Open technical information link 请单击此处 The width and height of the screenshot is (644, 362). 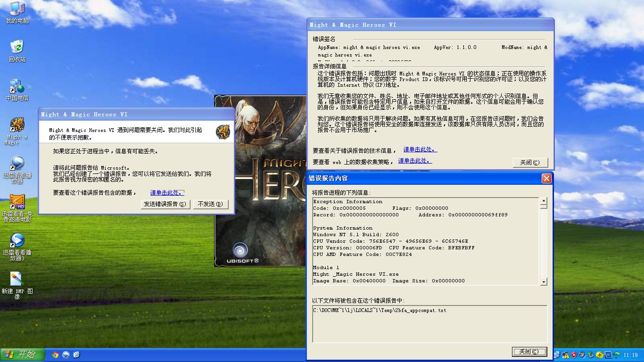(x=420, y=150)
